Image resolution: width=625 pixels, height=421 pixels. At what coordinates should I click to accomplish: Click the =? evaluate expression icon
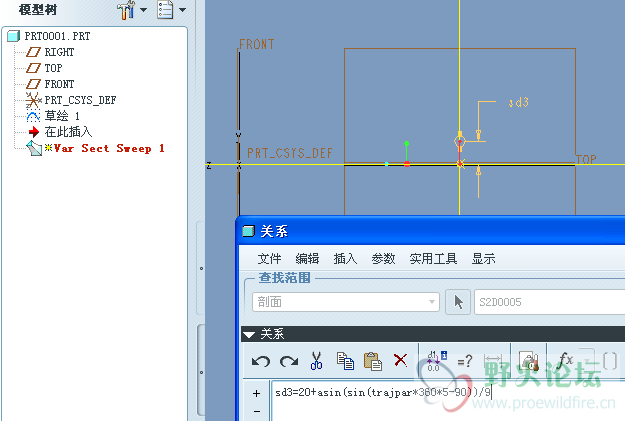464,361
